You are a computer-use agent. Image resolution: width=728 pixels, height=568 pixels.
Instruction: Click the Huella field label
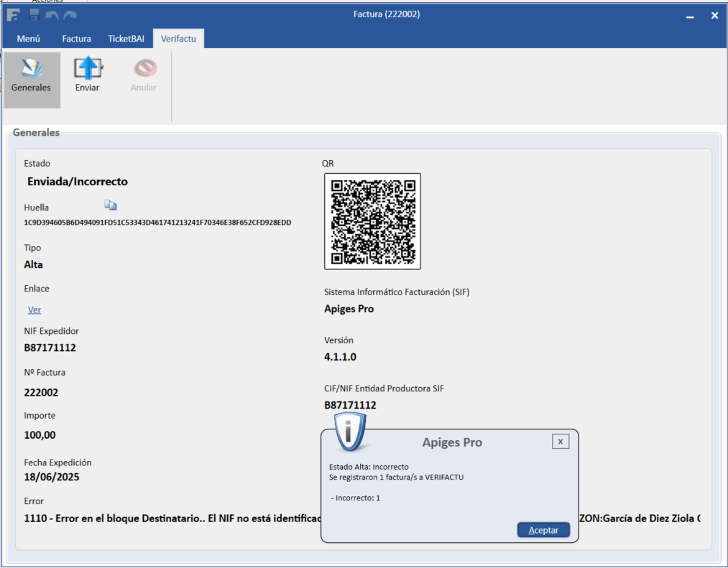36,208
